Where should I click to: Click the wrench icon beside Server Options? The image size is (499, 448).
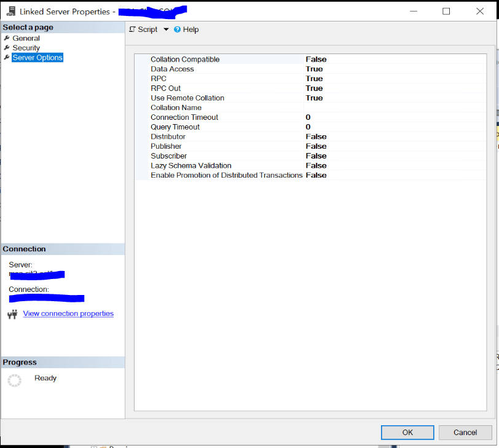pyautogui.click(x=7, y=57)
